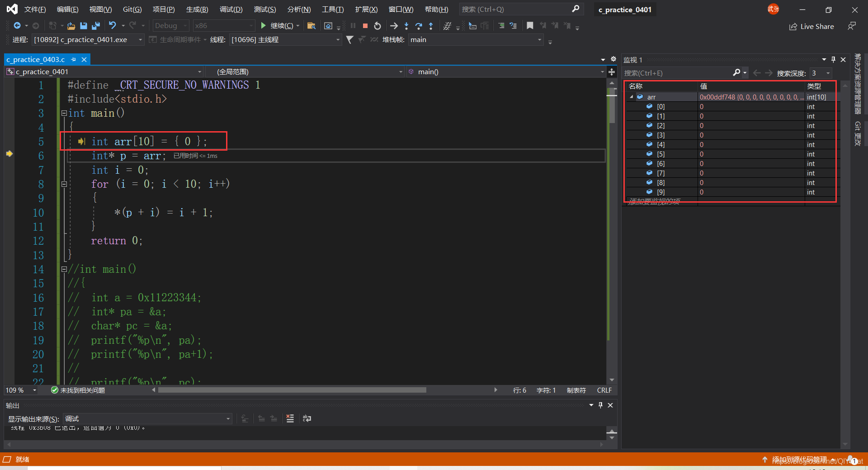Close the Output (输出) panel
The image size is (868, 470).
(x=610, y=405)
